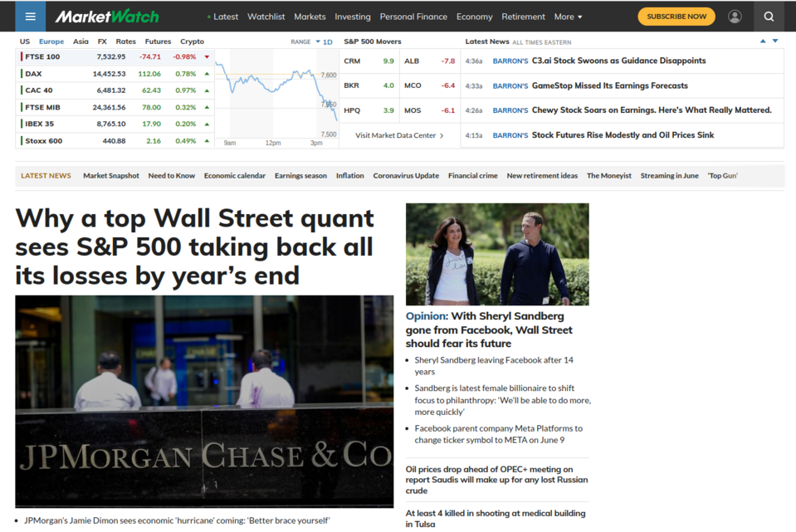Open Watchlist in the top navigation

266,17
